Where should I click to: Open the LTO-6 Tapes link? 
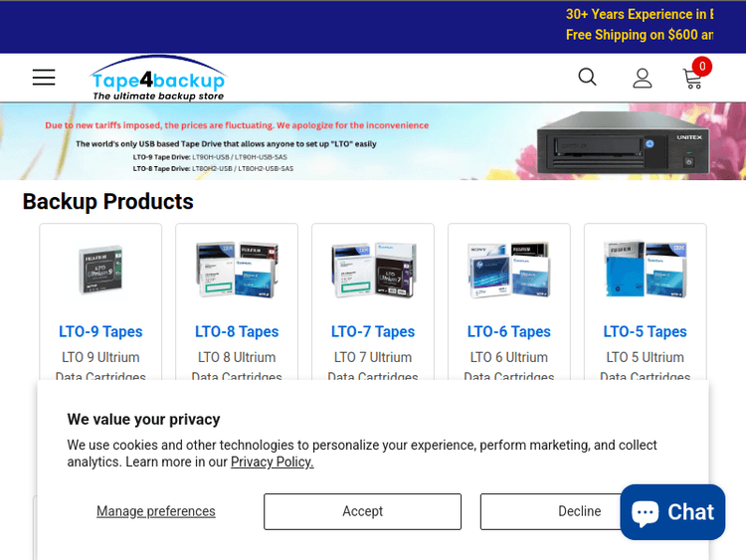(508, 331)
